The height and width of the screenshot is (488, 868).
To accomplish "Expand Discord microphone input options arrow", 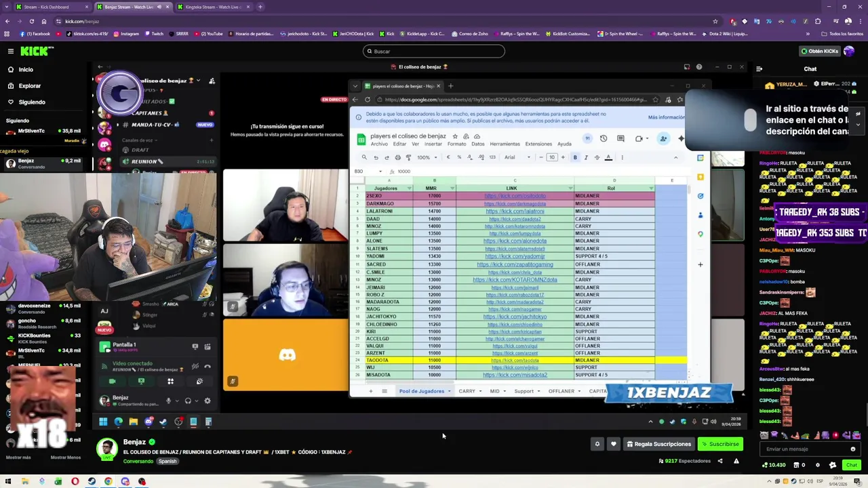I will 177,401.
